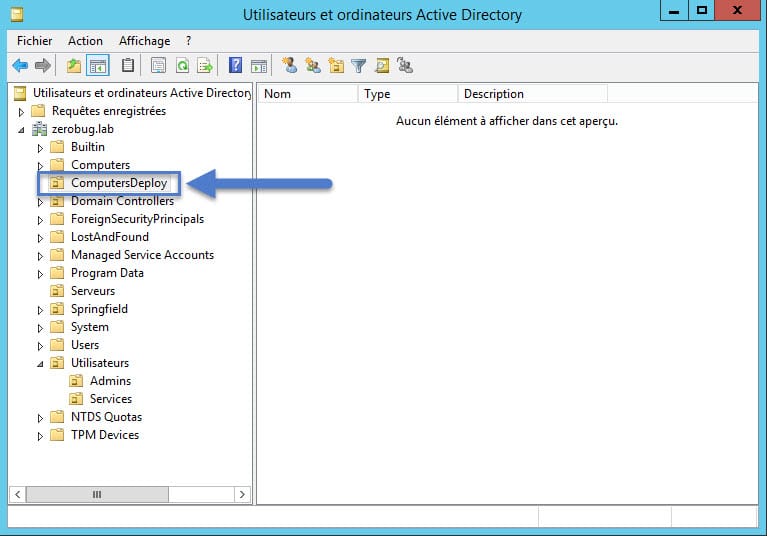This screenshot has width=767, height=536.
Task: Click the Export list icon
Action: pos(205,66)
